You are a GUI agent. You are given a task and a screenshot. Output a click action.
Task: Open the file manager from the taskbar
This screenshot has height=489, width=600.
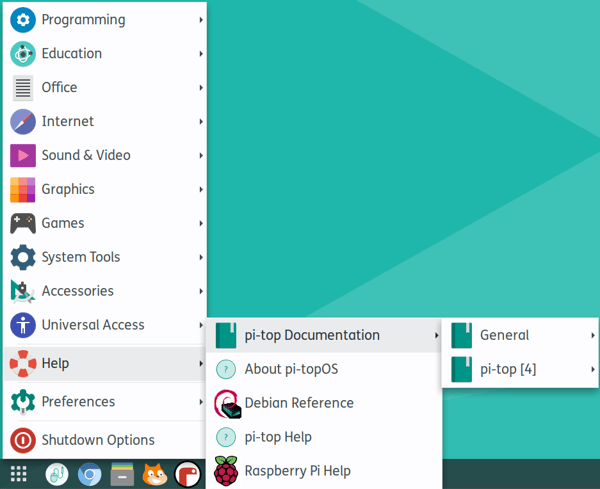pos(122,474)
